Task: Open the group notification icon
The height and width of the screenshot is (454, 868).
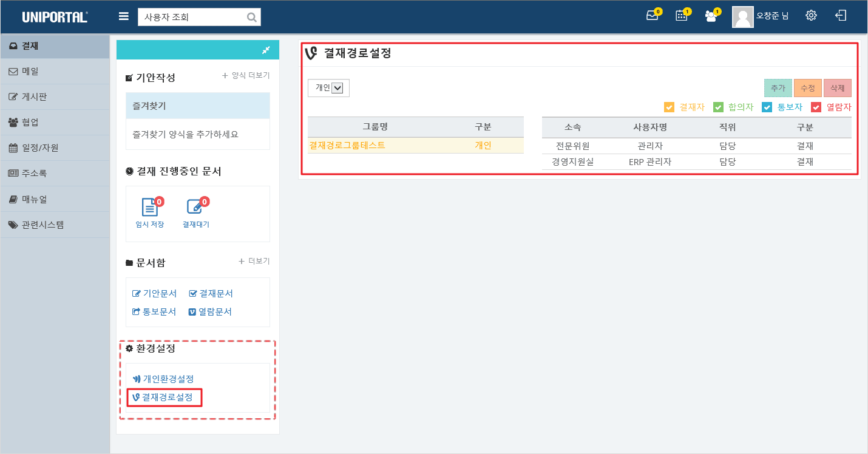Action: [x=712, y=16]
